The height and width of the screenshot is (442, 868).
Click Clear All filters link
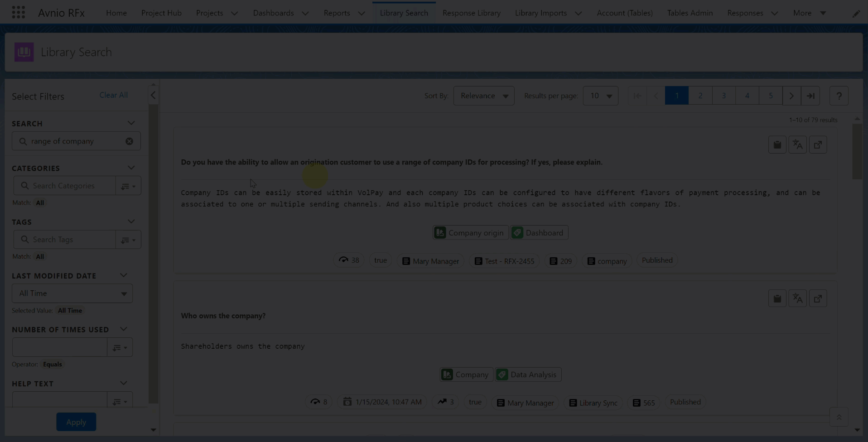point(113,95)
